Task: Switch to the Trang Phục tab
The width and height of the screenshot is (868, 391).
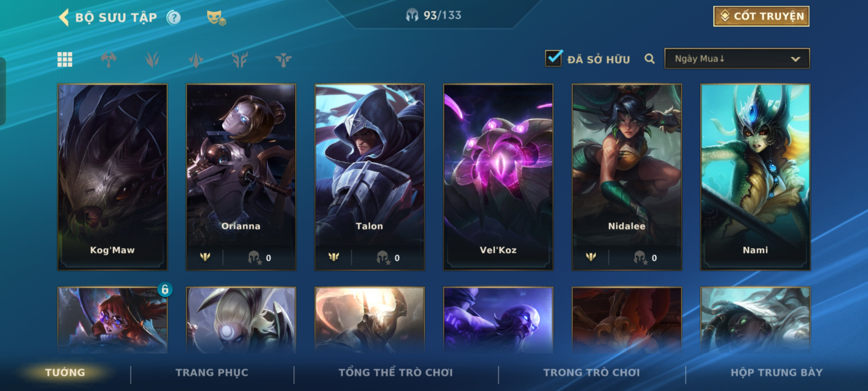Action: point(212,373)
